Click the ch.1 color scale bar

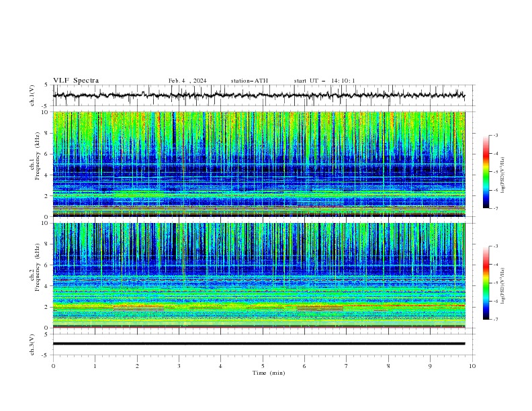486,172
